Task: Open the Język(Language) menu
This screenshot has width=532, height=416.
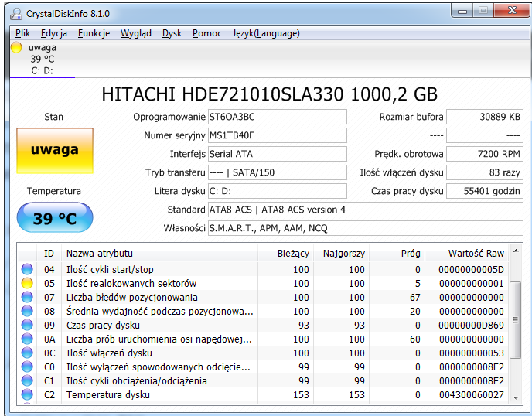Action: click(266, 33)
